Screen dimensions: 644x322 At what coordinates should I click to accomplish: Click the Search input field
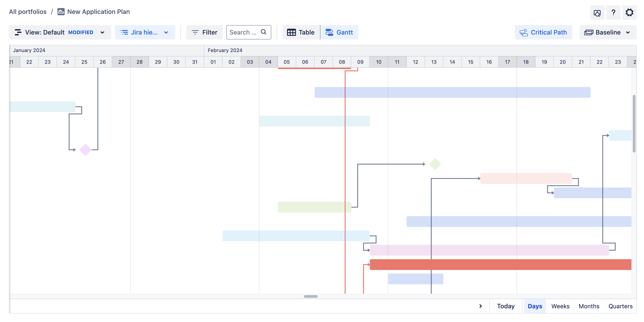(x=243, y=32)
